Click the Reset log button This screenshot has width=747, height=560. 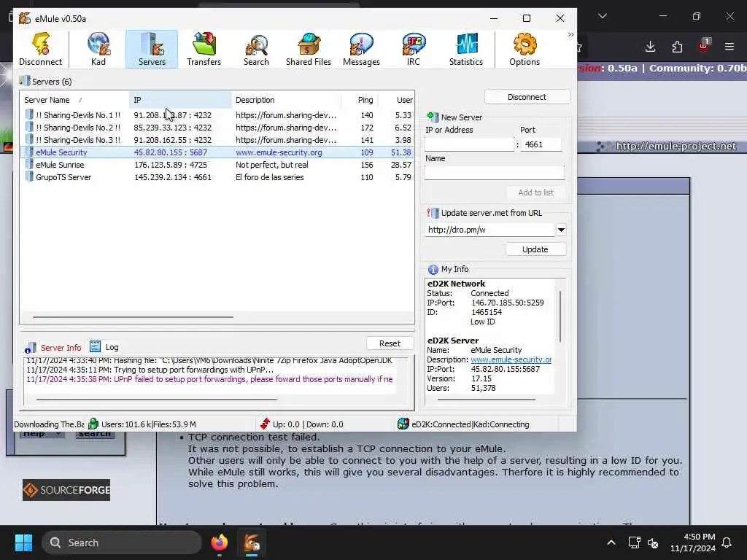click(x=390, y=344)
